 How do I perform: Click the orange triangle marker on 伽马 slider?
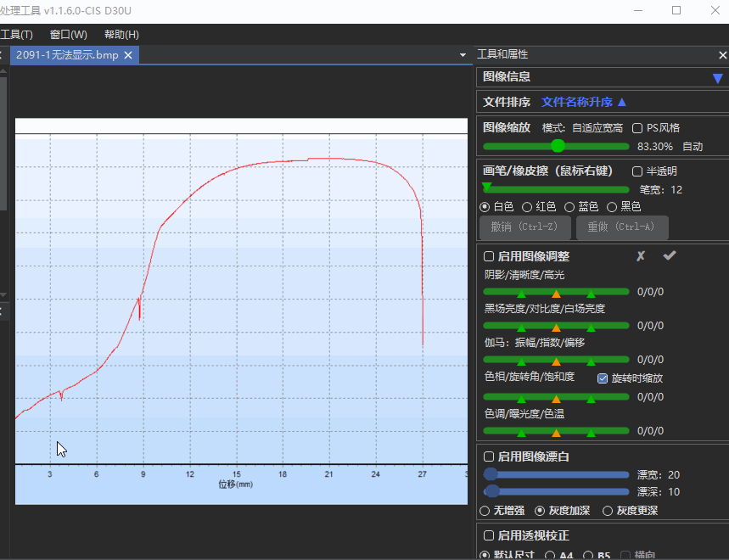click(556, 361)
